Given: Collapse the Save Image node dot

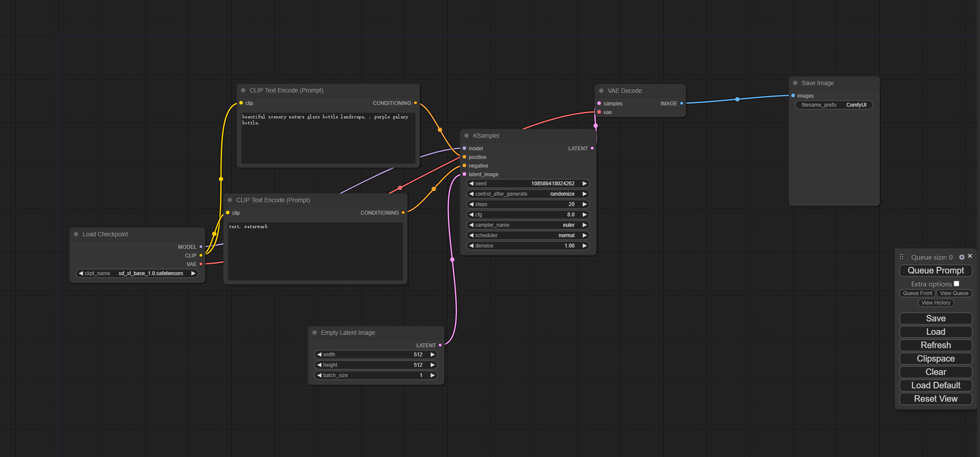Looking at the screenshot, I should (795, 83).
